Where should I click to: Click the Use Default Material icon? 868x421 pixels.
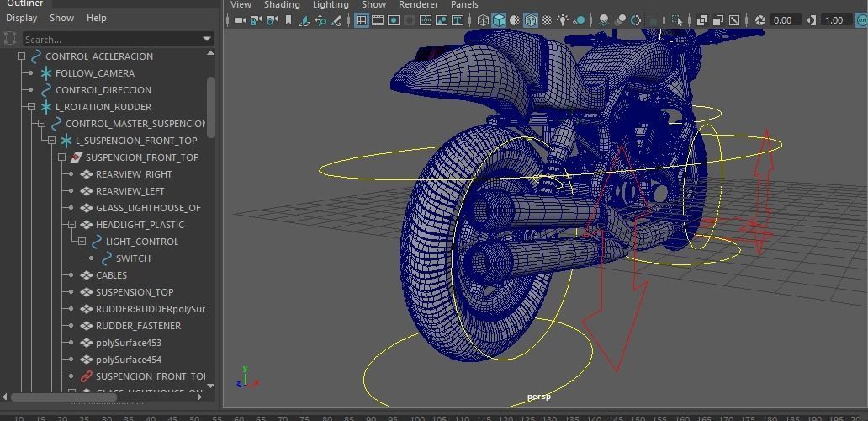click(515, 20)
